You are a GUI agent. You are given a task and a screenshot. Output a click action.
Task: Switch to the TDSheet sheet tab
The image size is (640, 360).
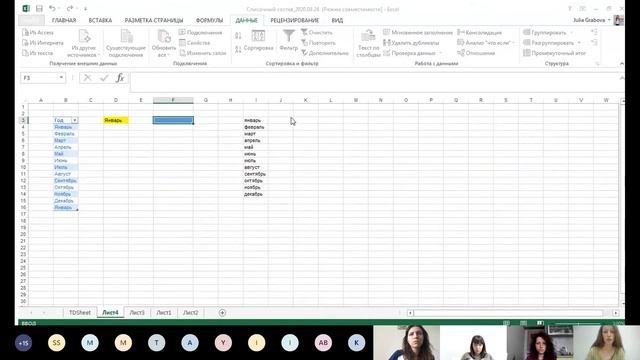point(80,313)
